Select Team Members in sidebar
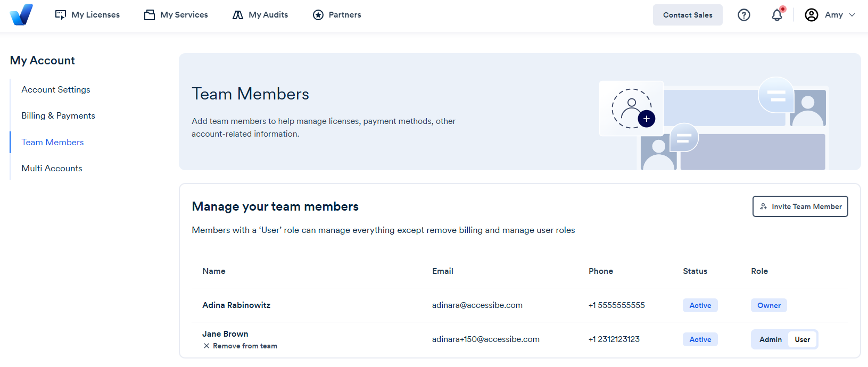The width and height of the screenshot is (868, 367). click(53, 142)
